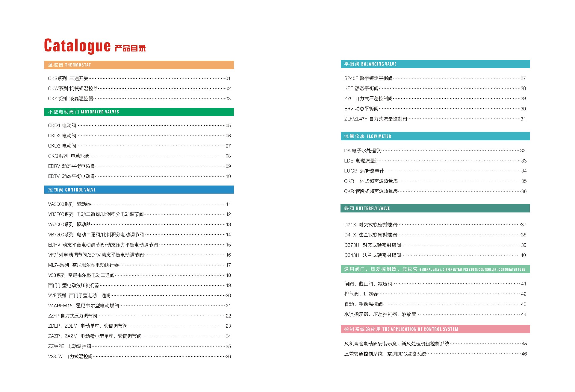575x392 pixels.
Task: Select the BUTTERFLY VALVE section header
Action: (435, 208)
